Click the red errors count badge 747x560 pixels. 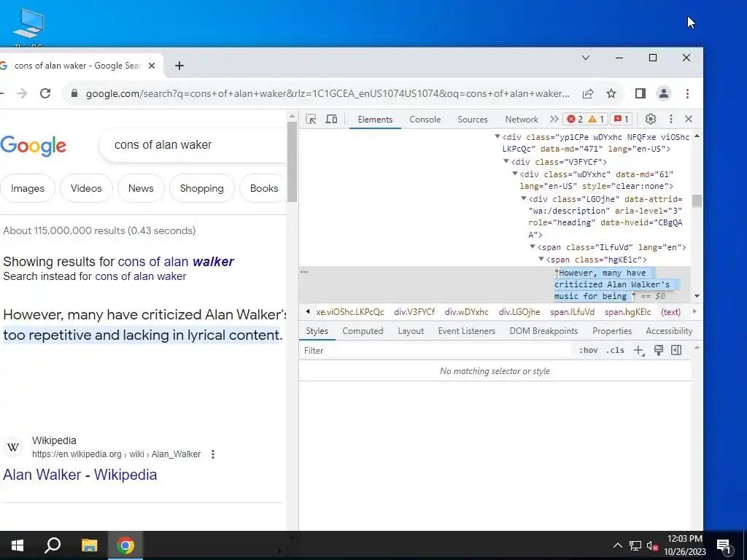point(575,119)
